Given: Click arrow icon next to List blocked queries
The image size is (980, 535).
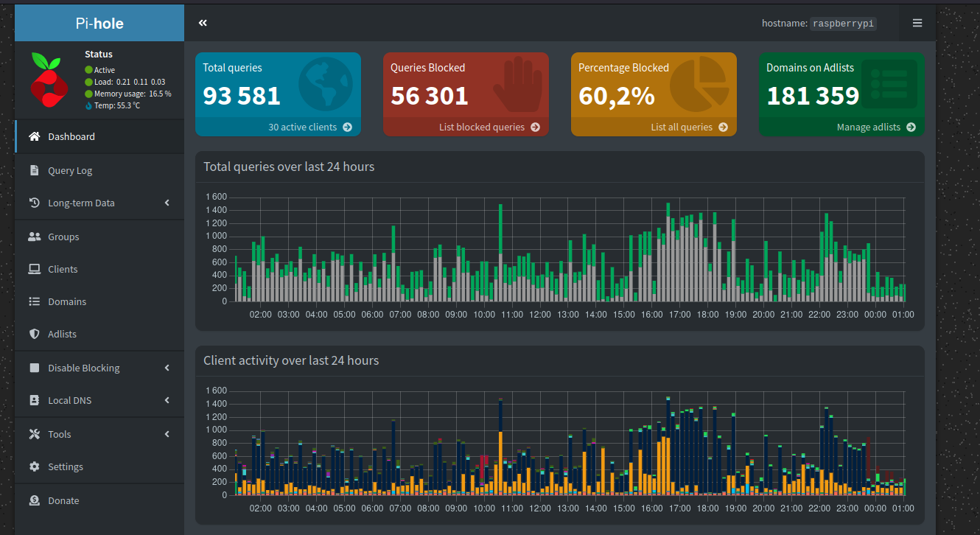Looking at the screenshot, I should tap(535, 127).
